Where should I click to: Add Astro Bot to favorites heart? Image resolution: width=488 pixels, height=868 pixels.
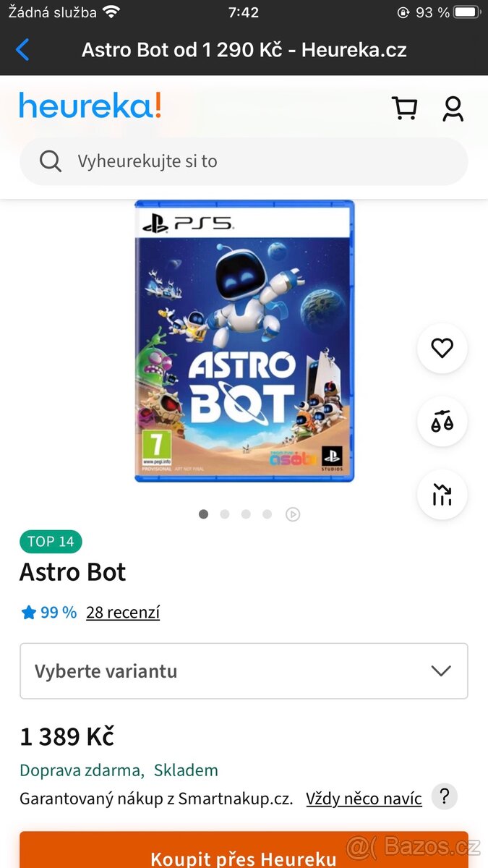[442, 348]
